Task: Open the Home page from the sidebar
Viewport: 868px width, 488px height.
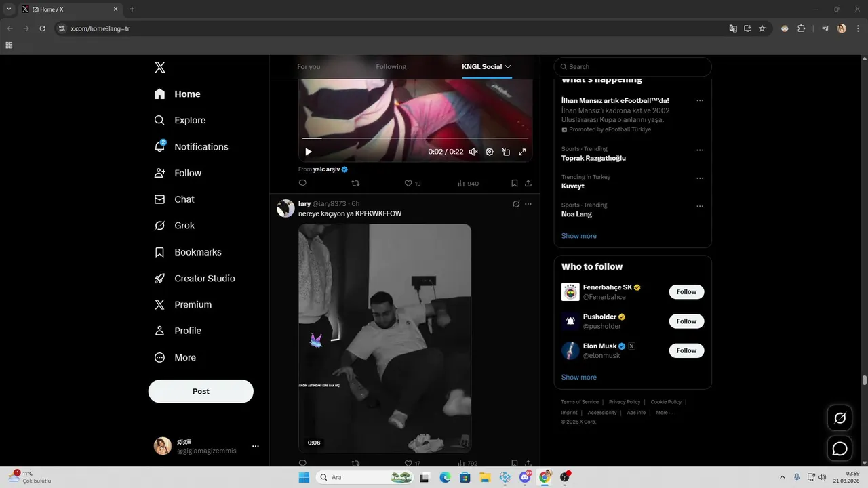Action: [x=177, y=94]
